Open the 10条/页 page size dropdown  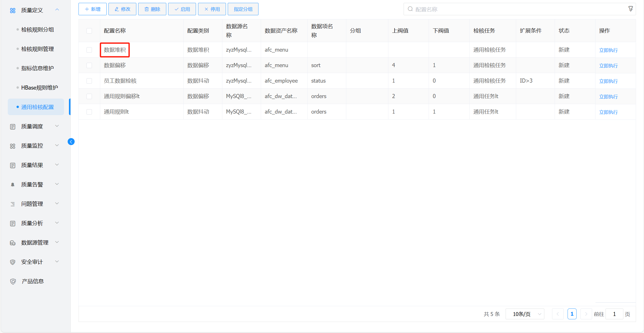(525, 314)
